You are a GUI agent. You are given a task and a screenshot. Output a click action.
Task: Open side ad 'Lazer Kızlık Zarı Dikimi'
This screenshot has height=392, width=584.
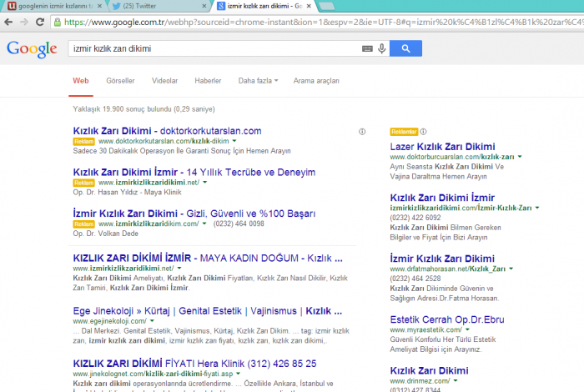[442, 147]
